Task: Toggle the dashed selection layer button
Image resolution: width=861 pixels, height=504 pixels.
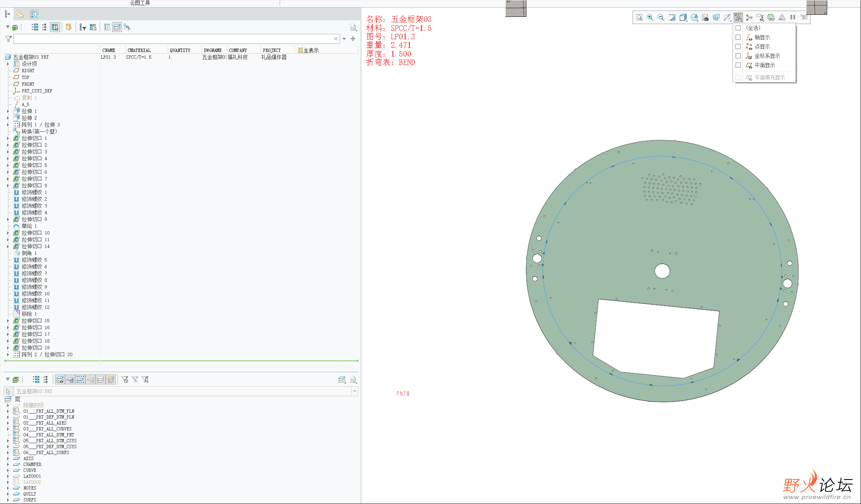Action: pyautogui.click(x=80, y=379)
